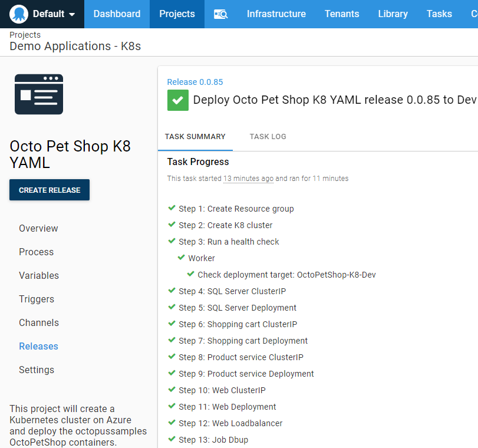Expand Step 5: SQL Server Deployment
478x448 pixels.
(238, 308)
